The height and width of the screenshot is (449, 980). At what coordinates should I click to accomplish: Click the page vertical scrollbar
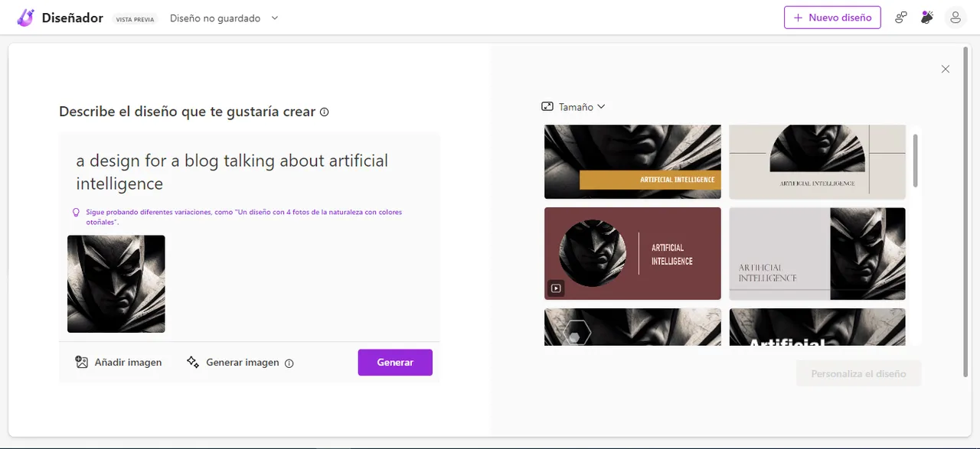(x=965, y=213)
